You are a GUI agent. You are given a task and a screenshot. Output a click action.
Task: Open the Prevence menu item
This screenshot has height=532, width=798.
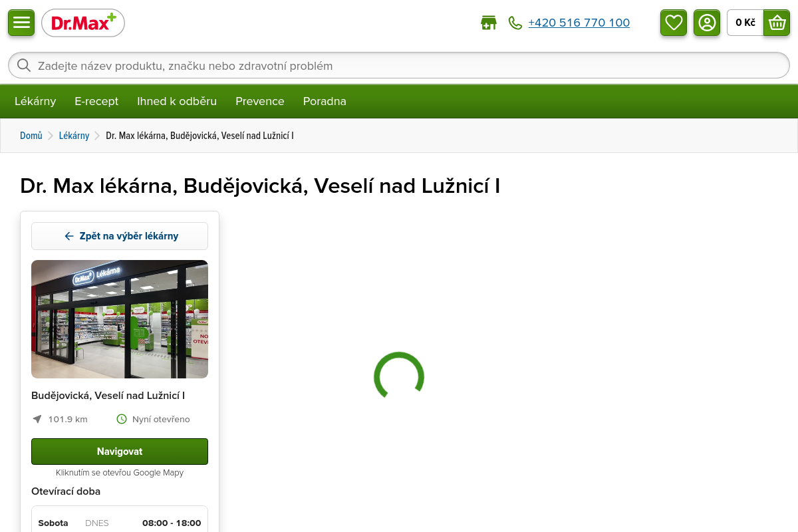260,101
